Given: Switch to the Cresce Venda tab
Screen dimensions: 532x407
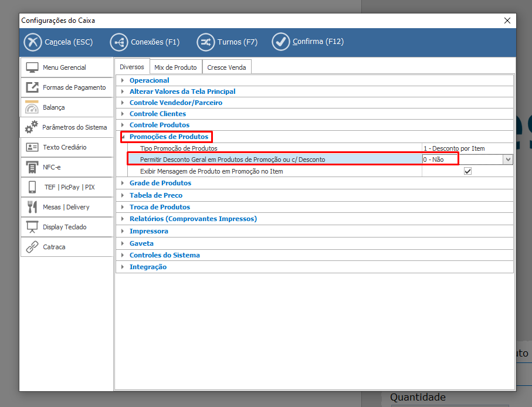Looking at the screenshot, I should (226, 67).
